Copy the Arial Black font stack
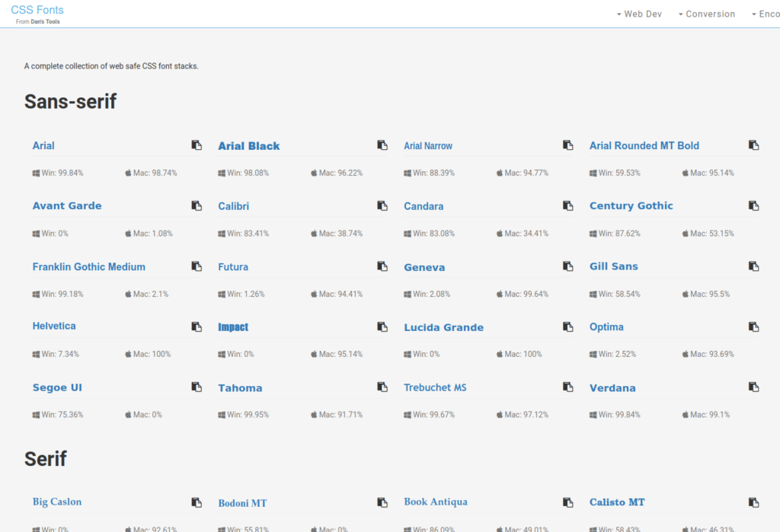The height and width of the screenshot is (532, 780). (x=382, y=145)
